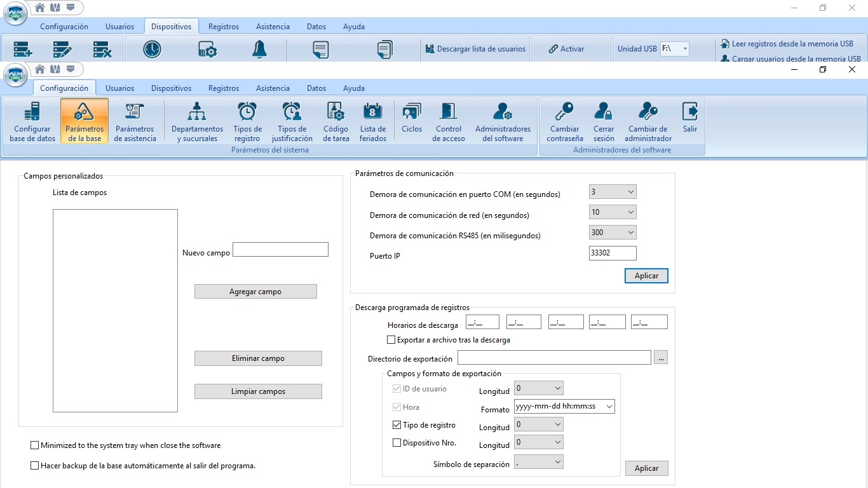This screenshot has height=488, width=868.
Task: Click add-device server-plus icon in back window
Action: point(23,49)
